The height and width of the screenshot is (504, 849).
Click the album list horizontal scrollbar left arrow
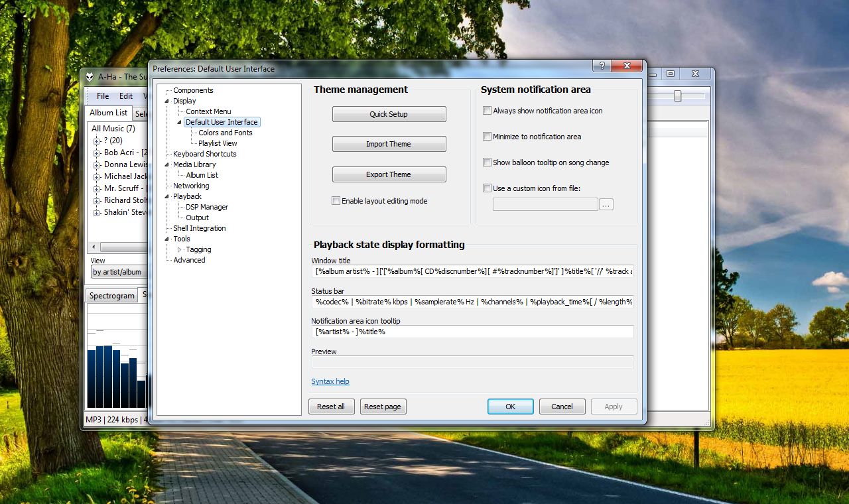(x=94, y=247)
